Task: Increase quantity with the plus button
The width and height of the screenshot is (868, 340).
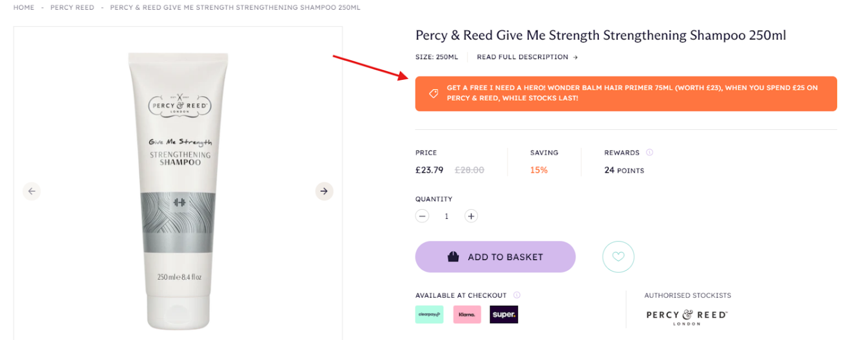Action: [471, 216]
